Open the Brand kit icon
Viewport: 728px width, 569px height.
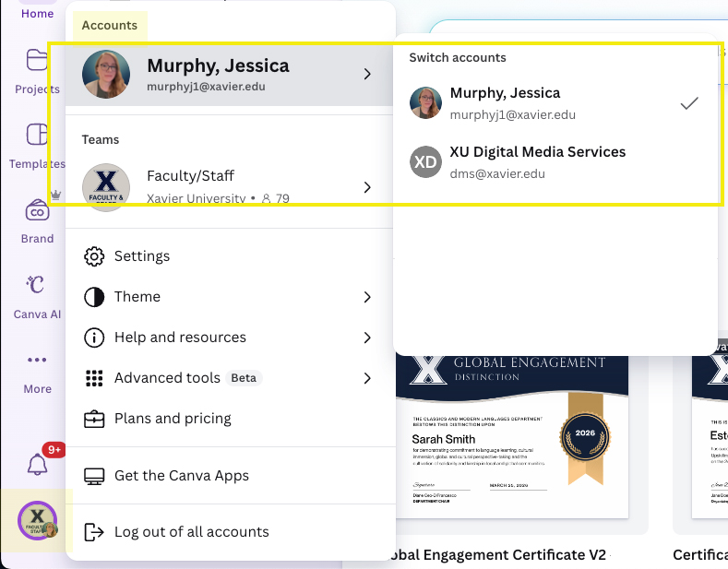tap(37, 210)
